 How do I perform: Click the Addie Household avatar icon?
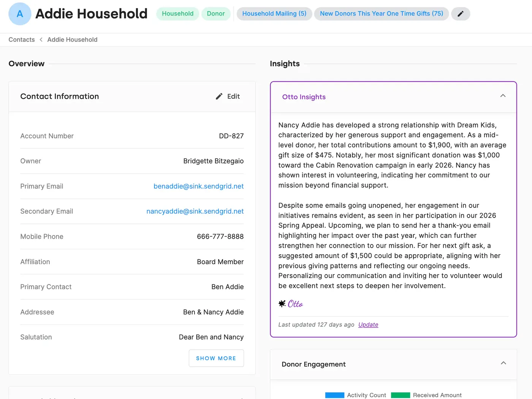20,14
